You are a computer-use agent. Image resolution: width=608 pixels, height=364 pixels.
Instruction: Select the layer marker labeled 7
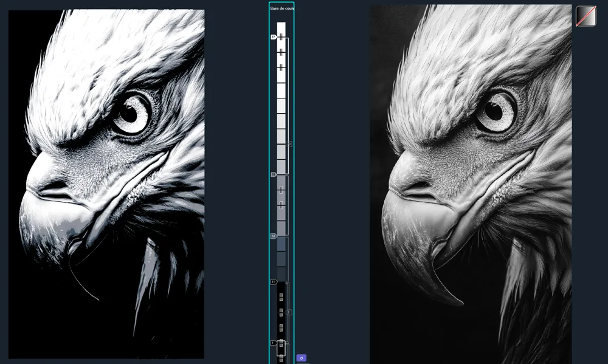coord(273,343)
